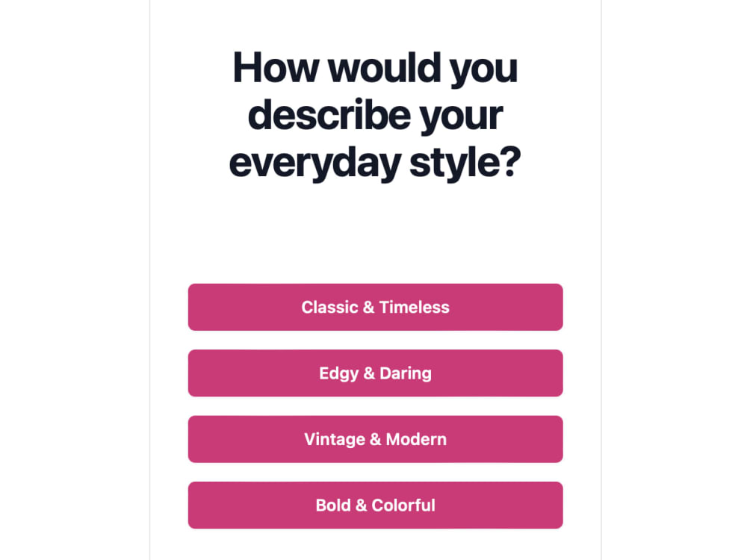Choose Classic & Timeless as your everyday style
Image resolution: width=747 pixels, height=560 pixels.
click(x=375, y=307)
